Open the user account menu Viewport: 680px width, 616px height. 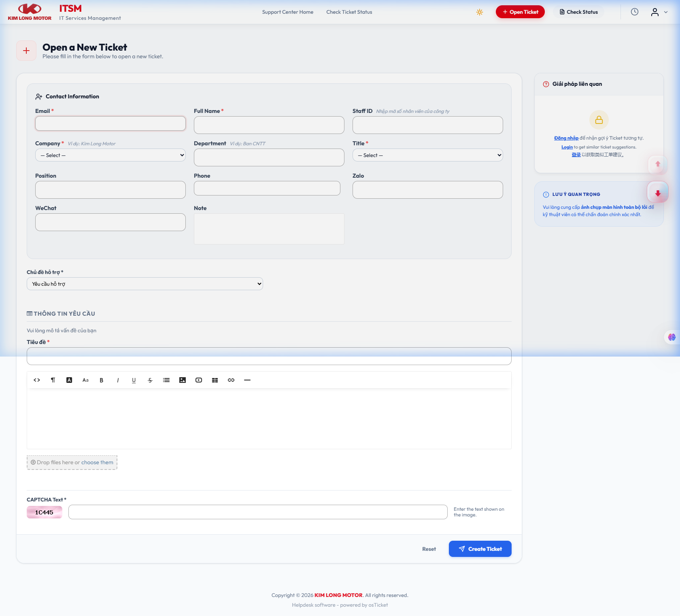659,12
